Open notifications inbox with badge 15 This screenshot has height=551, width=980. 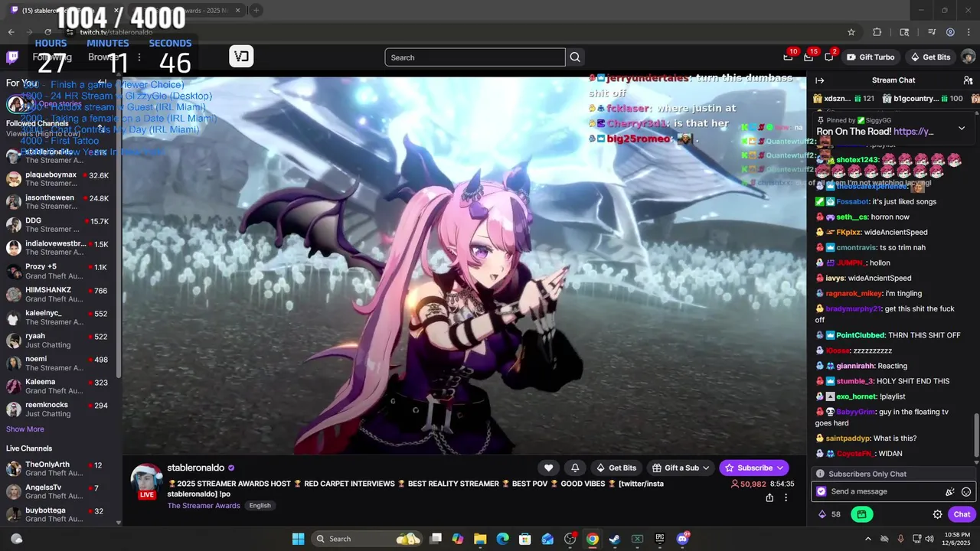[809, 57]
